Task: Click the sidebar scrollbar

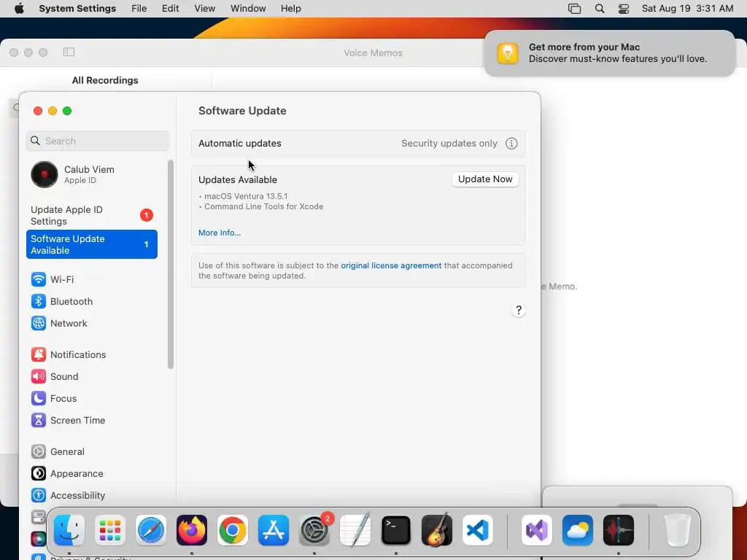Action: [x=171, y=264]
